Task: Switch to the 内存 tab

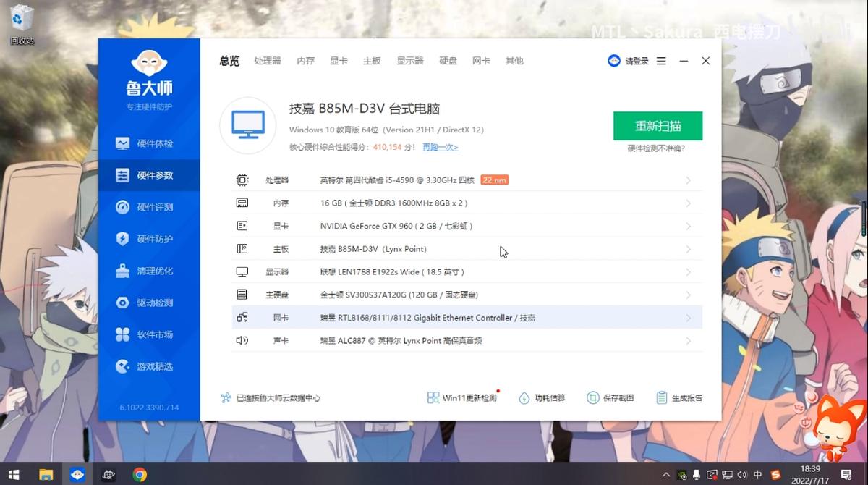Action: pos(305,61)
